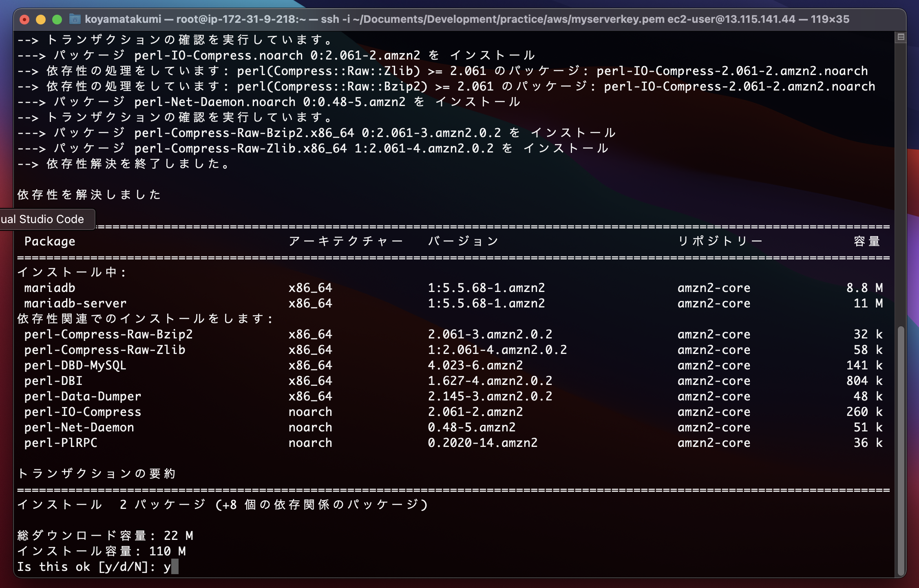Click the Package column header
The width and height of the screenshot is (919, 588).
(49, 241)
